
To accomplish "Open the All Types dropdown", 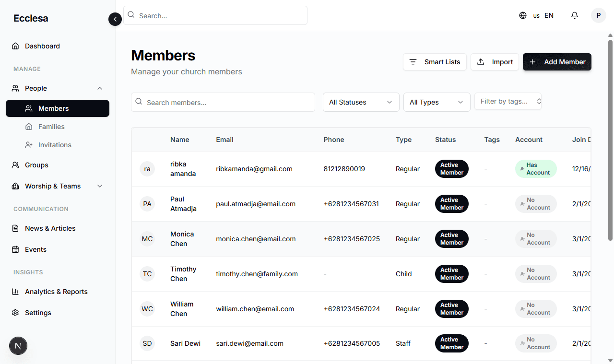I will (x=437, y=102).
